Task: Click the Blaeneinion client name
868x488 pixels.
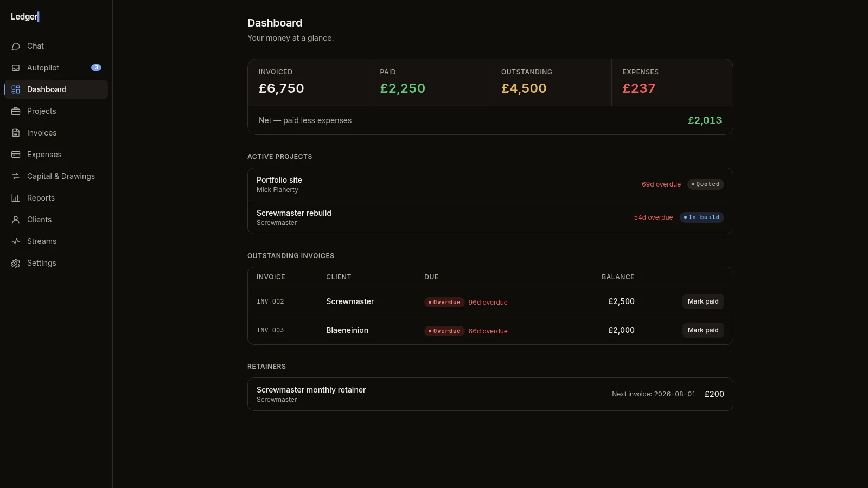Action: (x=347, y=330)
